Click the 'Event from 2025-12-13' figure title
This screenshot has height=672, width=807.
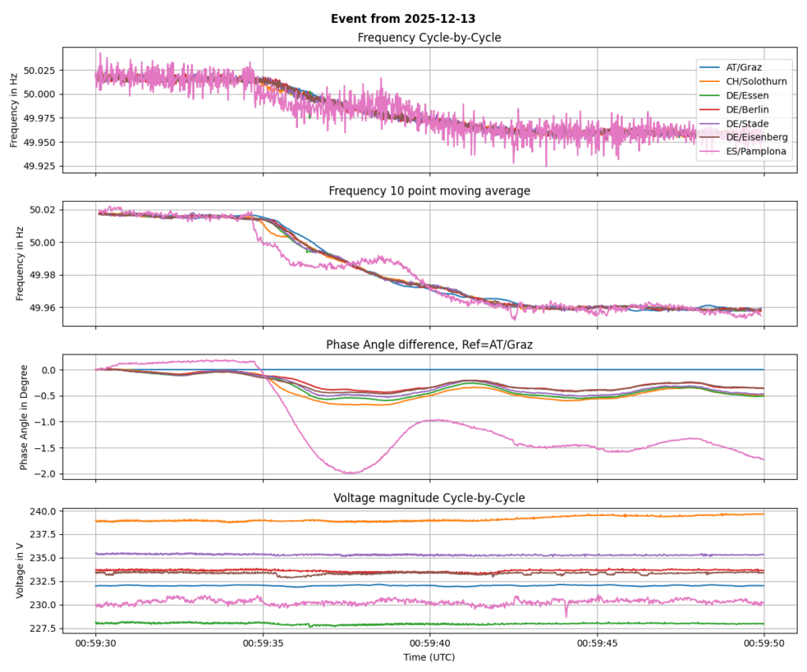tap(403, 19)
